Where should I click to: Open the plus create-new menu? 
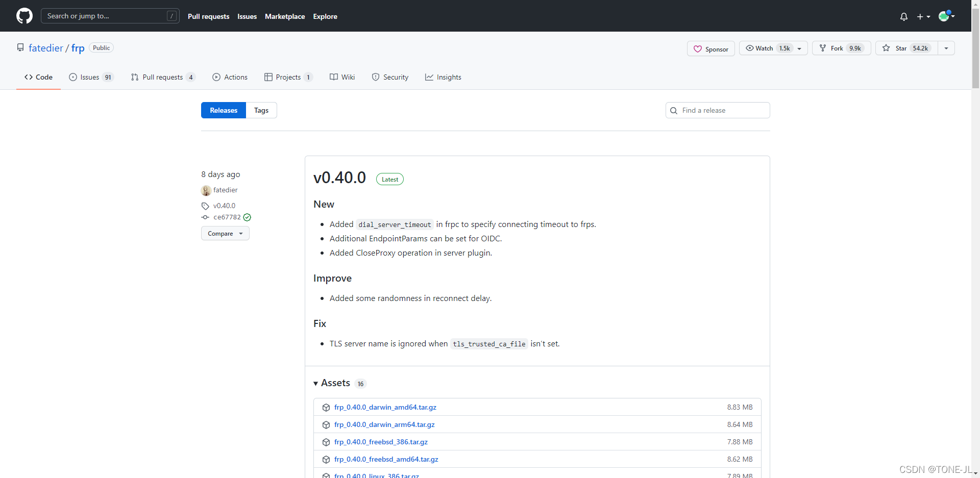coord(923,16)
